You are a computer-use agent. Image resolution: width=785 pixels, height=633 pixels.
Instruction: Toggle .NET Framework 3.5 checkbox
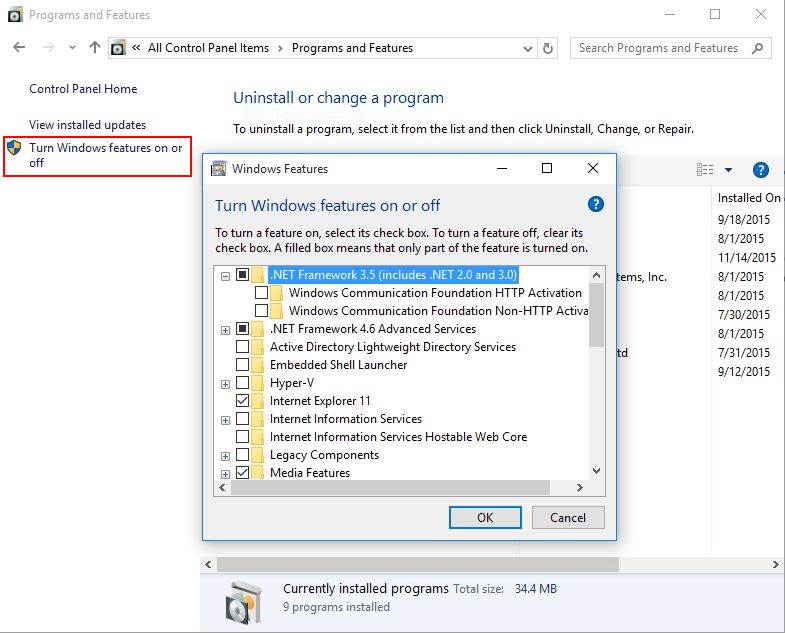click(242, 274)
